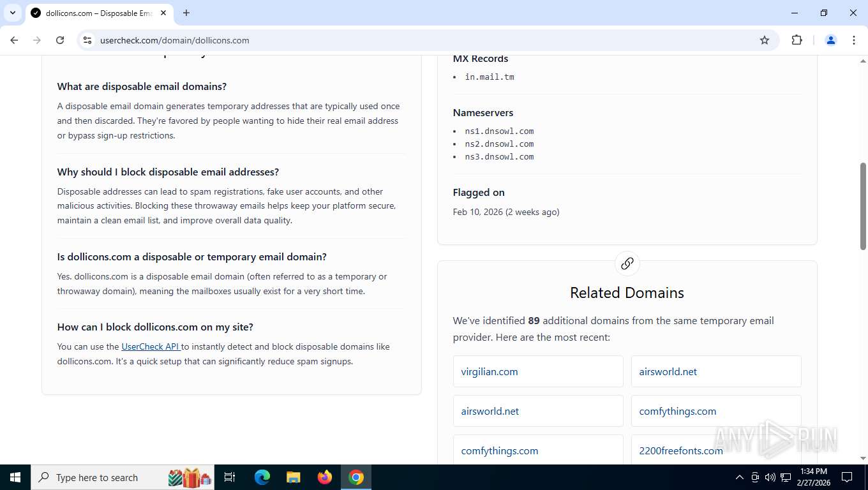This screenshot has width=868, height=490.
Task: Select the dollicons.com browser tab
Action: pos(99,13)
